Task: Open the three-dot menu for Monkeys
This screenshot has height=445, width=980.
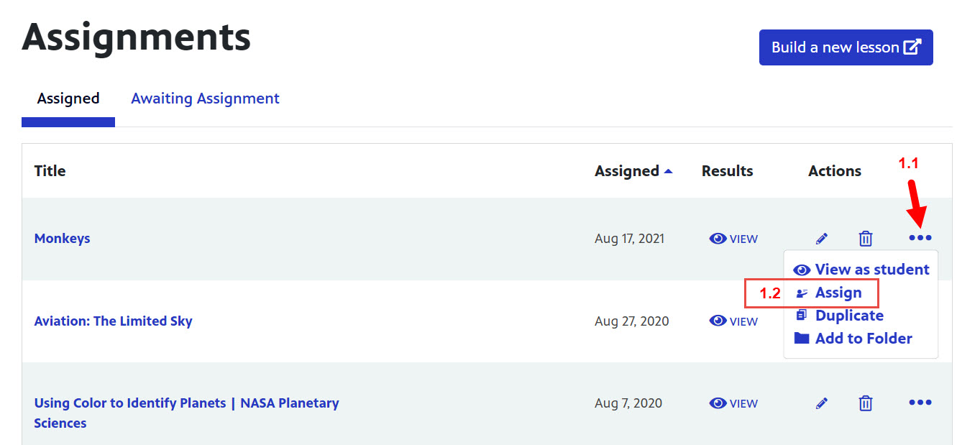Action: point(920,238)
